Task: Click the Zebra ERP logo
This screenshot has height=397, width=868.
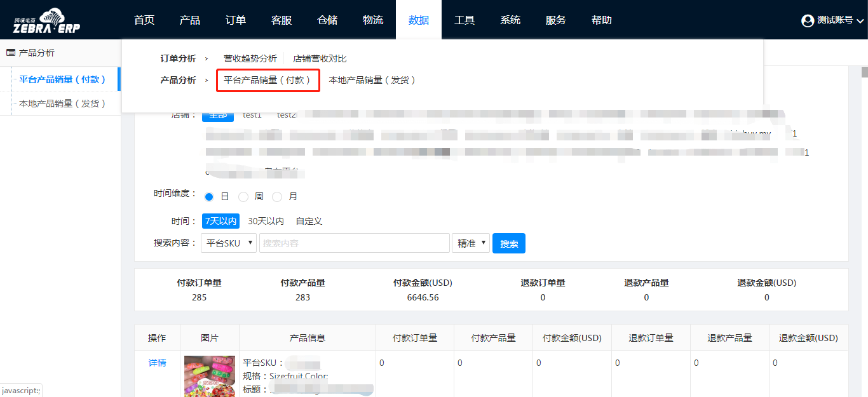Action: [x=46, y=21]
